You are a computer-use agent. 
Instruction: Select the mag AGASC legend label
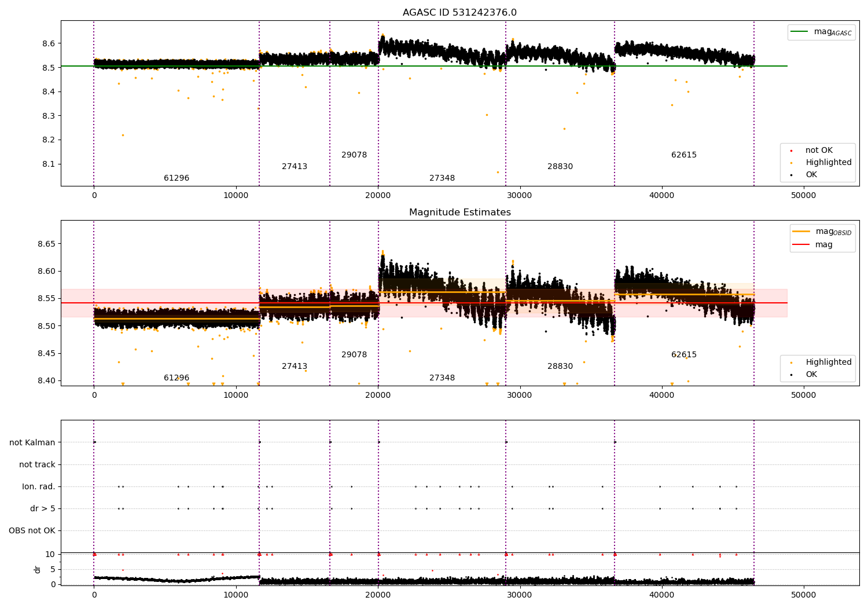coord(833,32)
